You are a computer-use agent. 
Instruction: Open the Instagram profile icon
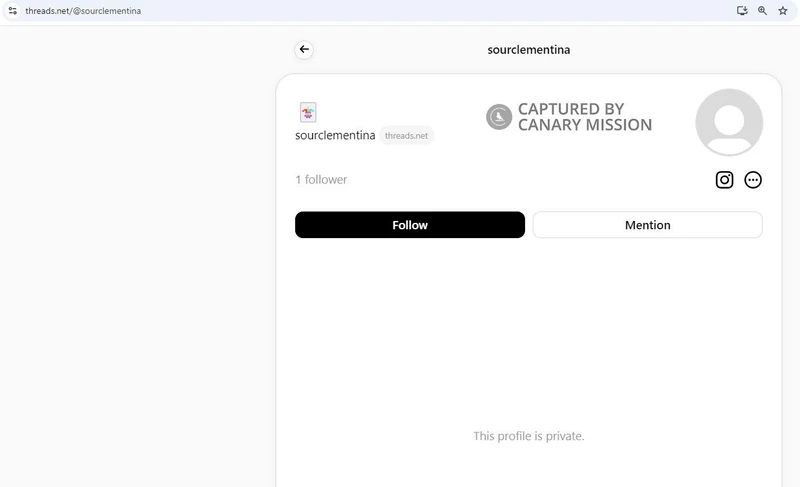pyautogui.click(x=725, y=180)
